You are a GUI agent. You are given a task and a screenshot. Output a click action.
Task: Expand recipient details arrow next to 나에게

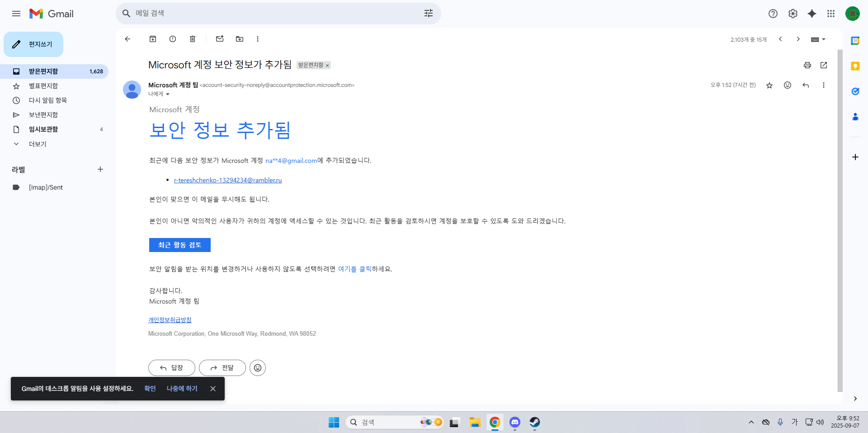coord(167,94)
